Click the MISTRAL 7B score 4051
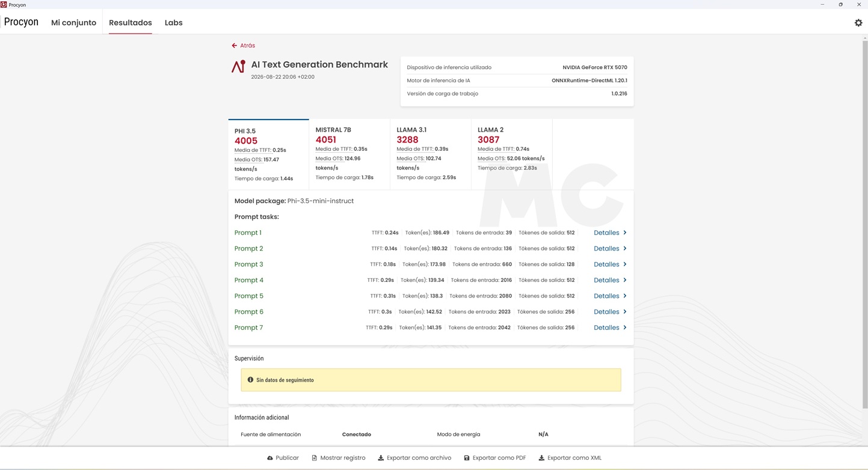 pos(326,139)
